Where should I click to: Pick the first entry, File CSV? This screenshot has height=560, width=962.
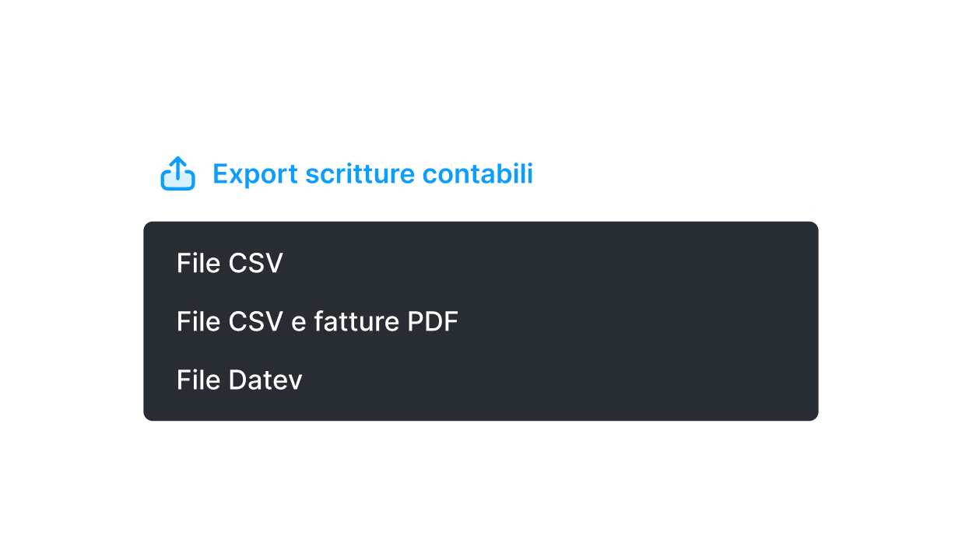[x=481, y=264]
